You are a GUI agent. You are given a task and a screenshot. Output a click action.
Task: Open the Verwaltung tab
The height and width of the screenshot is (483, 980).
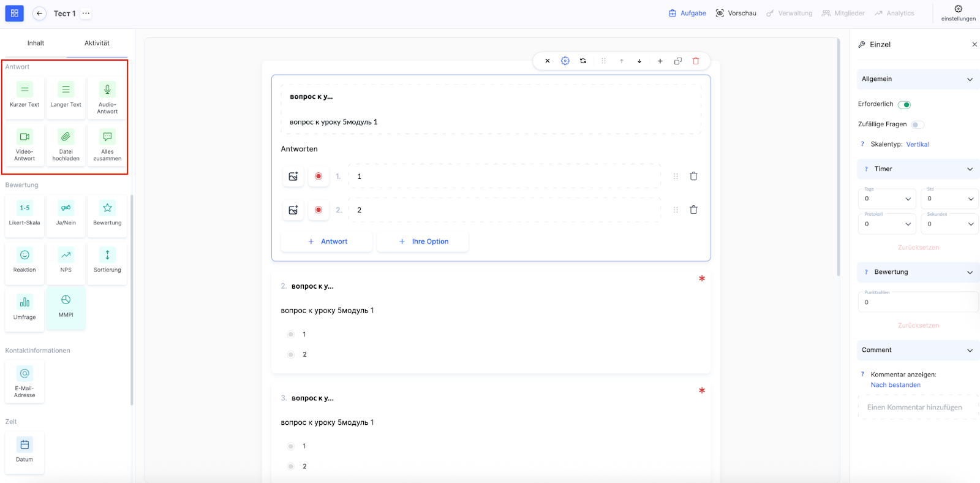coord(789,13)
